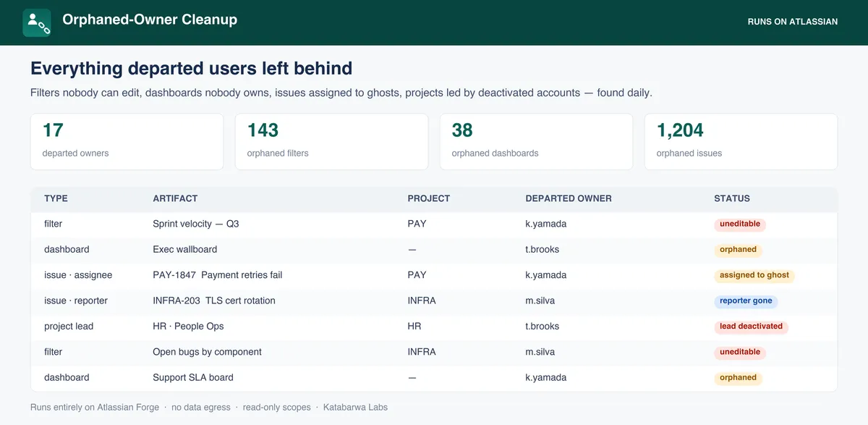Click the issue · assignee type cell
Image resolution: width=868 pixels, height=425 pixels.
pos(78,275)
